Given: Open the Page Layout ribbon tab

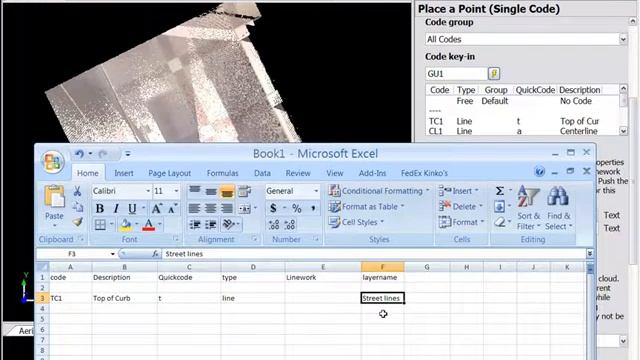Looking at the screenshot, I should (x=169, y=173).
